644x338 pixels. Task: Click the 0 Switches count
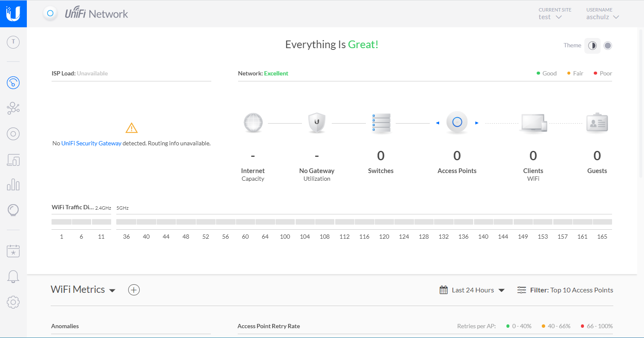click(381, 156)
